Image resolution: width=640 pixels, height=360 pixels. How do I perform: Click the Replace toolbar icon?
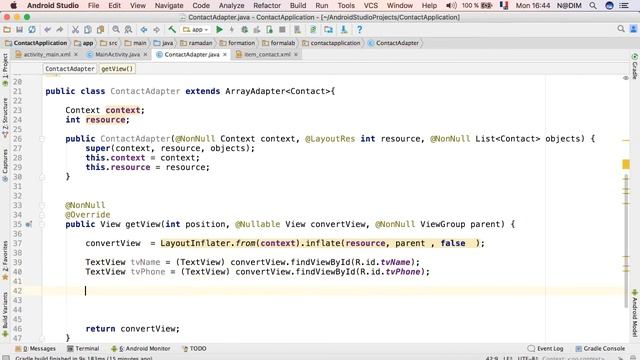click(x=128, y=29)
